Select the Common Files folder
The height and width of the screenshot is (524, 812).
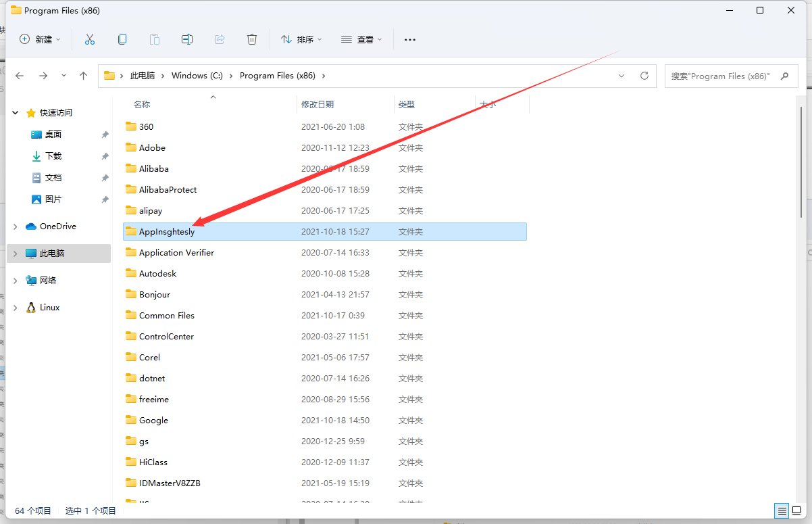[x=167, y=315]
